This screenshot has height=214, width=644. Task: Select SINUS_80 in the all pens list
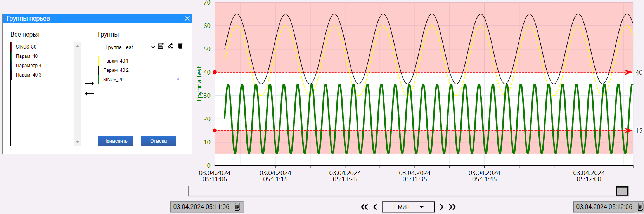point(26,47)
